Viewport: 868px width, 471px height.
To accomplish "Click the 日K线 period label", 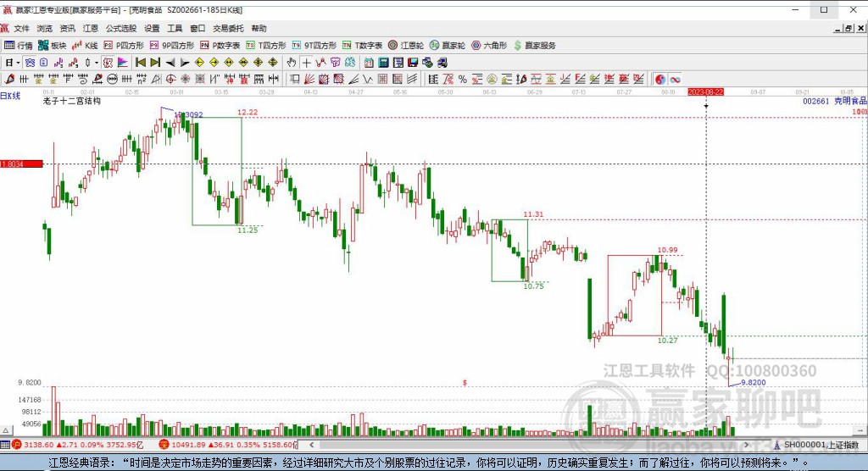I will [x=10, y=96].
